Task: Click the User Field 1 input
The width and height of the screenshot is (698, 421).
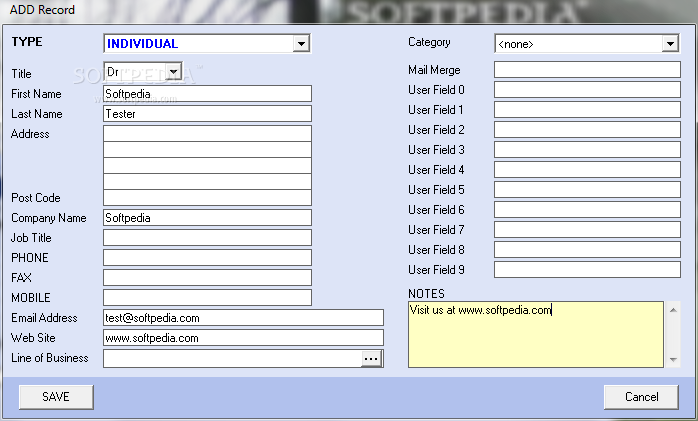Action: pos(587,110)
